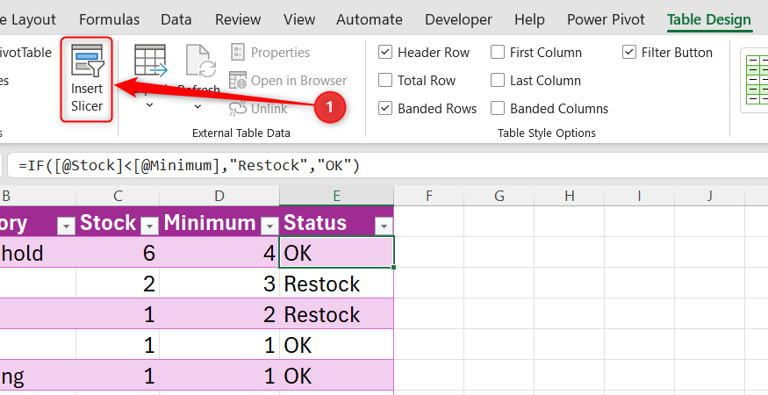This screenshot has height=395, width=768.
Task: Open the Developer tab
Action: coord(458,20)
